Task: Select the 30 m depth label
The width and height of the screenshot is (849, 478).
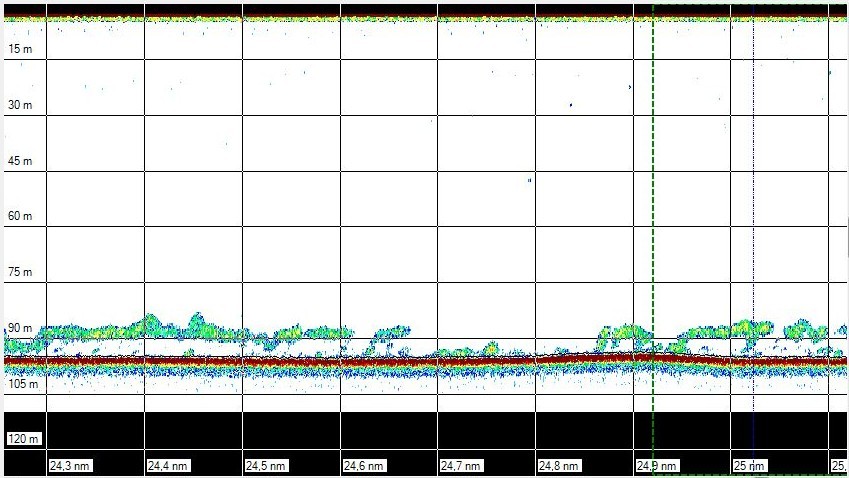Action: click(20, 105)
